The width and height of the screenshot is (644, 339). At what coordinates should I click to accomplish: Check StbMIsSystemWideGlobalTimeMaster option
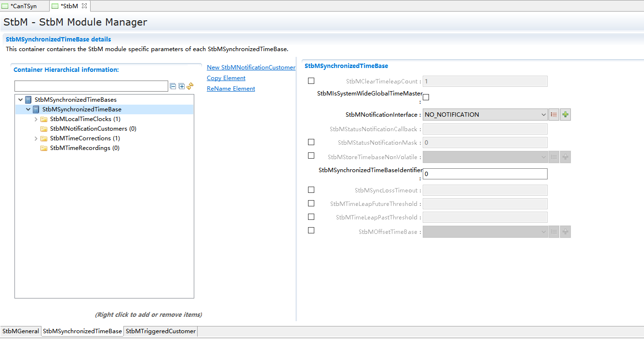point(426,97)
